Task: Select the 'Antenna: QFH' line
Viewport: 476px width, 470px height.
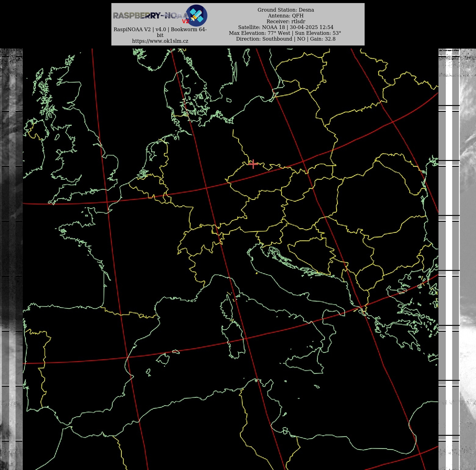Action: tap(286, 16)
